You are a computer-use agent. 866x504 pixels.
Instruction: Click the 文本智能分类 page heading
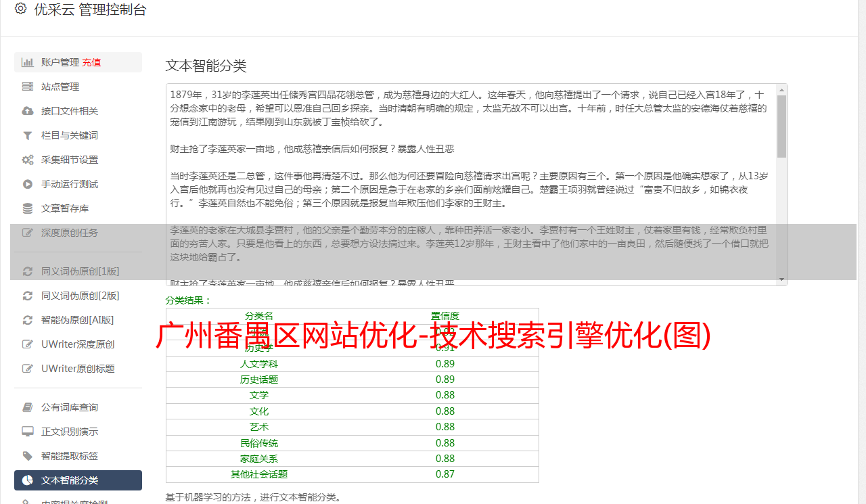click(206, 66)
